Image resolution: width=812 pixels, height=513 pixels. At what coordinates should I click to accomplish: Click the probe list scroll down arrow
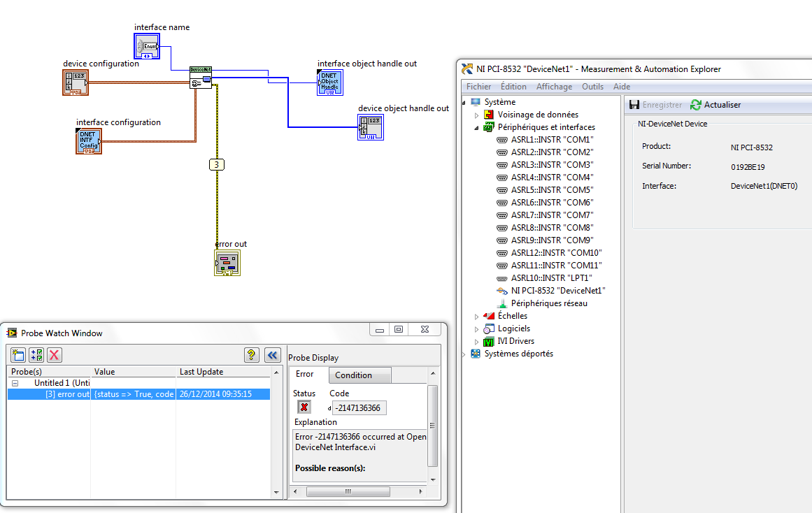coord(276,493)
